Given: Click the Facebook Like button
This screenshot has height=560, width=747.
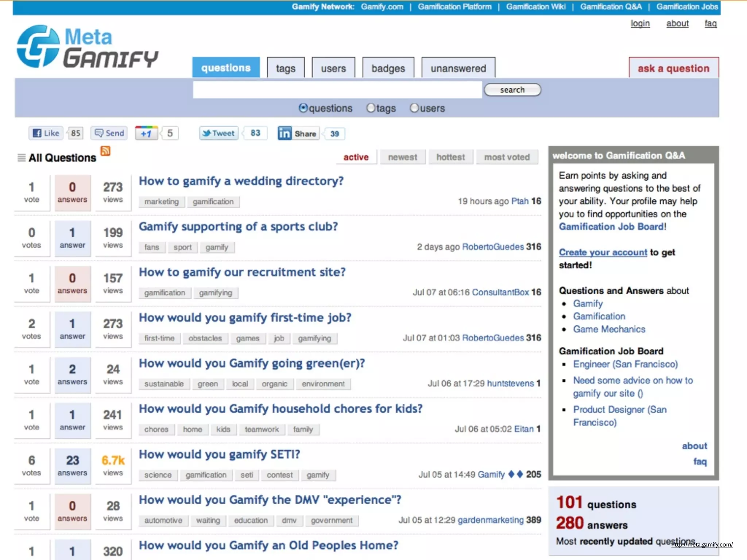Looking at the screenshot, I should (x=46, y=133).
